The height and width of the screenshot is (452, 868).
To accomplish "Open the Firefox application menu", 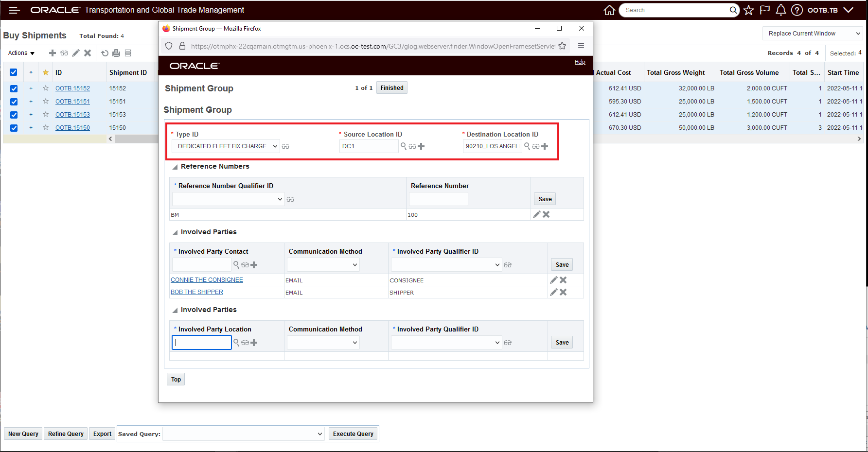I will pyautogui.click(x=581, y=46).
